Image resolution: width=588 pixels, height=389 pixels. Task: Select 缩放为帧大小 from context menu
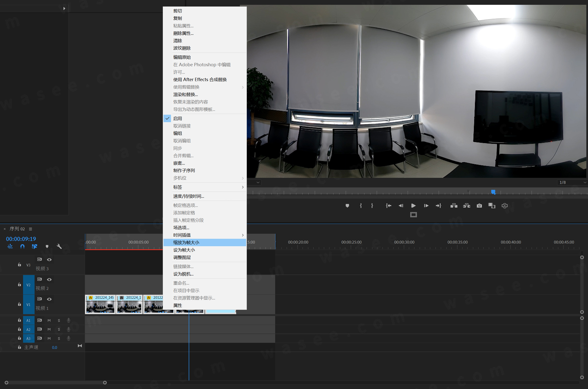[186, 242]
